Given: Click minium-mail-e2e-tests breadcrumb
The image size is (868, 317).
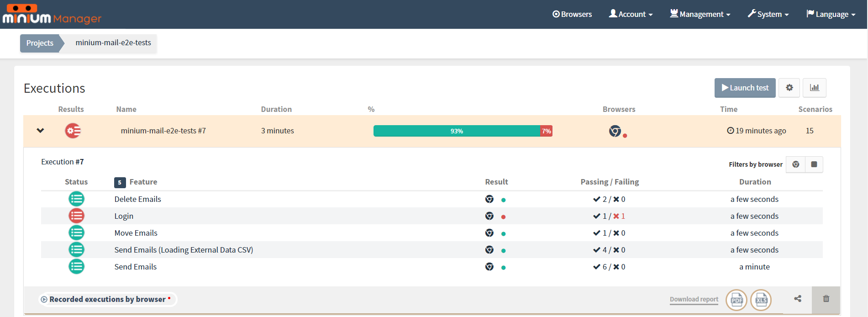Looking at the screenshot, I should 113,42.
